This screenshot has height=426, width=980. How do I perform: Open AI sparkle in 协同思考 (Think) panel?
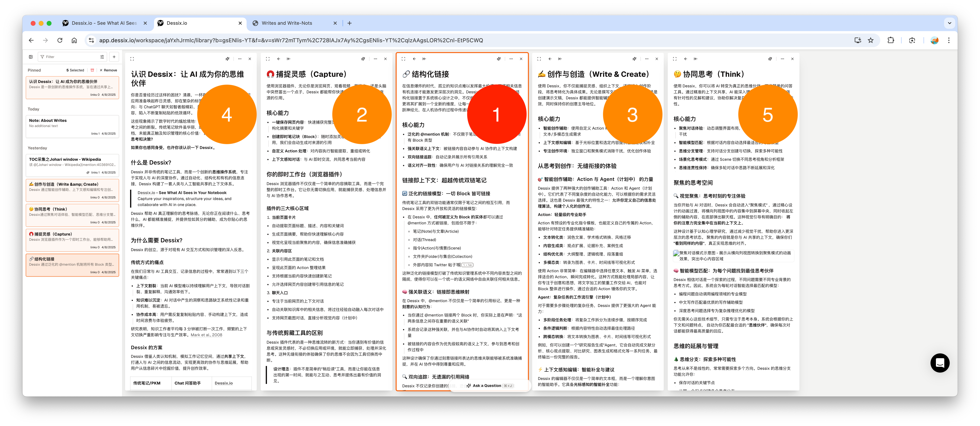pos(770,59)
